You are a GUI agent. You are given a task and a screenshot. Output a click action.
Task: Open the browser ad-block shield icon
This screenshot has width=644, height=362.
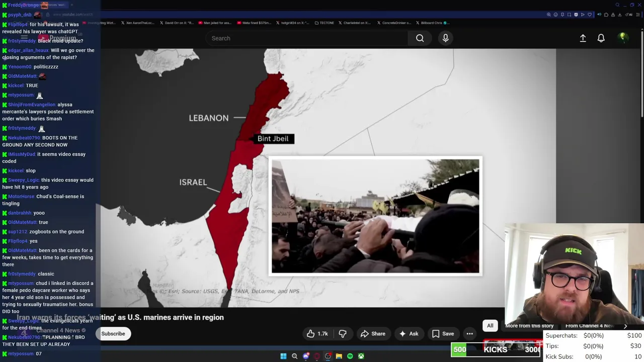(x=576, y=15)
